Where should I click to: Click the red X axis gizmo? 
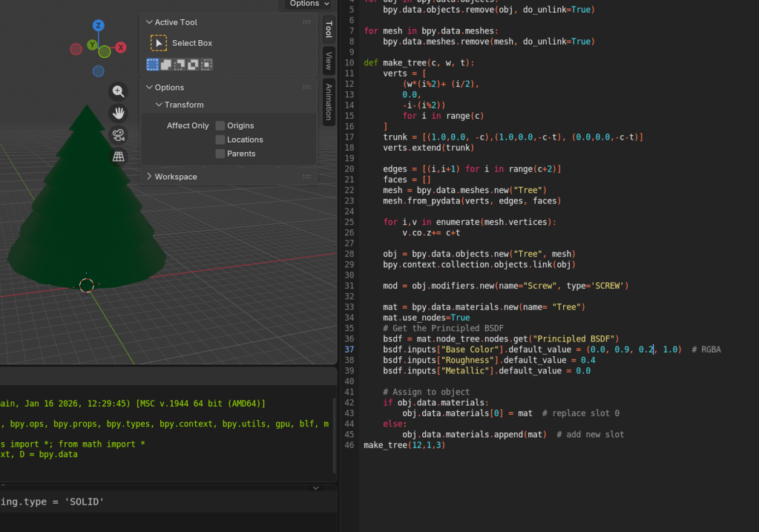[120, 47]
